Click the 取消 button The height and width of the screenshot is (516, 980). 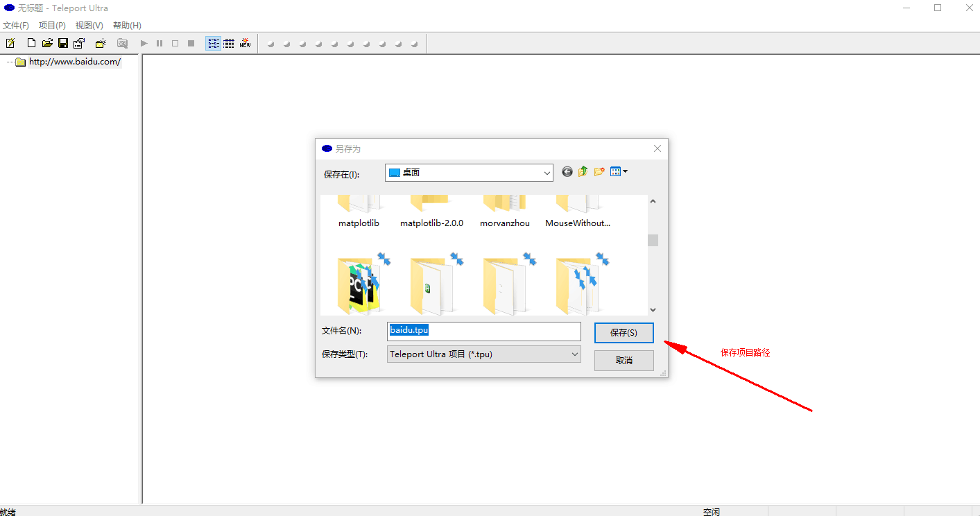624,361
